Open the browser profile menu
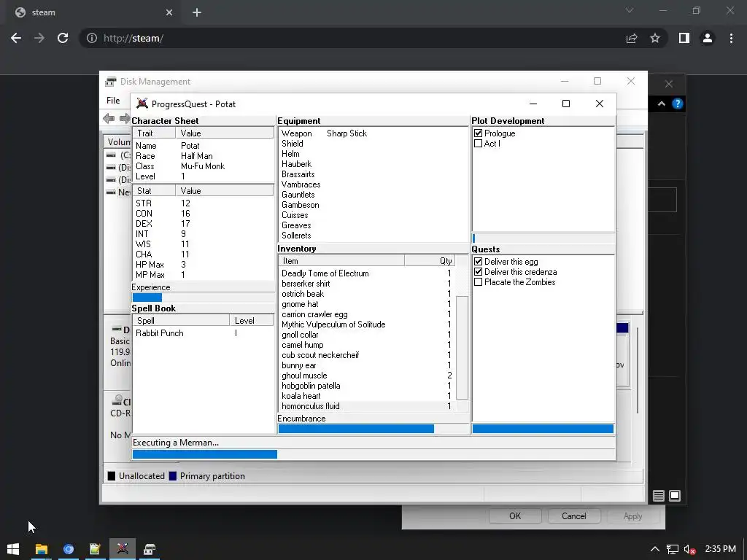The width and height of the screenshot is (747, 560). click(708, 38)
